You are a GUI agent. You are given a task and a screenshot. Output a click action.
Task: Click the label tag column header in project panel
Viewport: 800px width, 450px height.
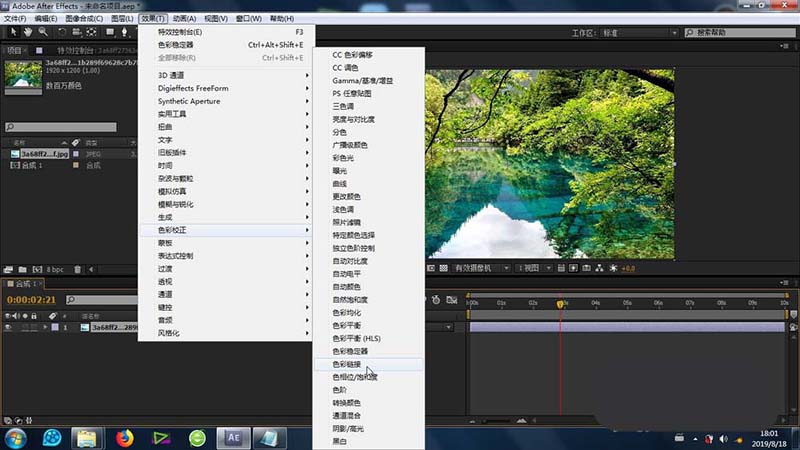tap(76, 142)
